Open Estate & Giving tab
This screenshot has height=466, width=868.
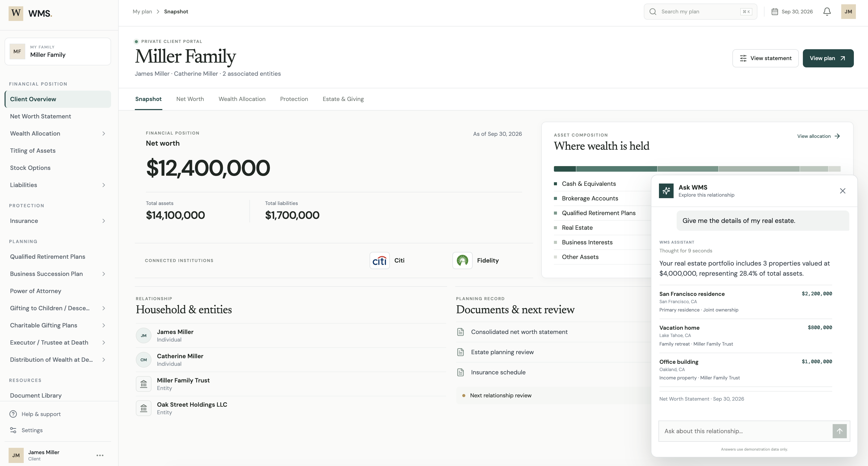pyautogui.click(x=343, y=99)
